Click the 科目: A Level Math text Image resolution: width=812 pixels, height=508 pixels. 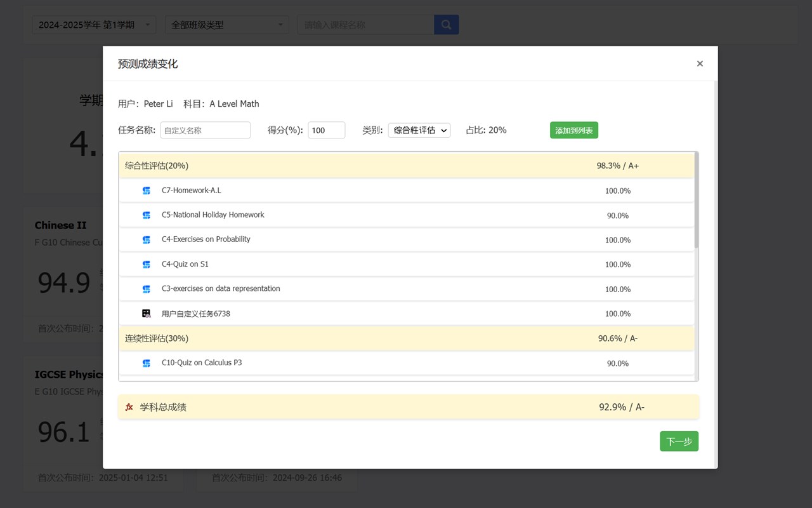pos(221,104)
